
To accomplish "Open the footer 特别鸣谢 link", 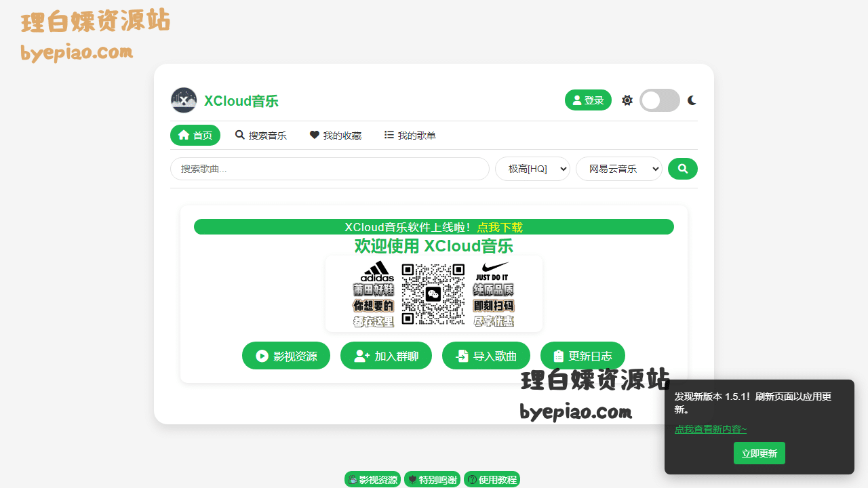I will click(432, 480).
